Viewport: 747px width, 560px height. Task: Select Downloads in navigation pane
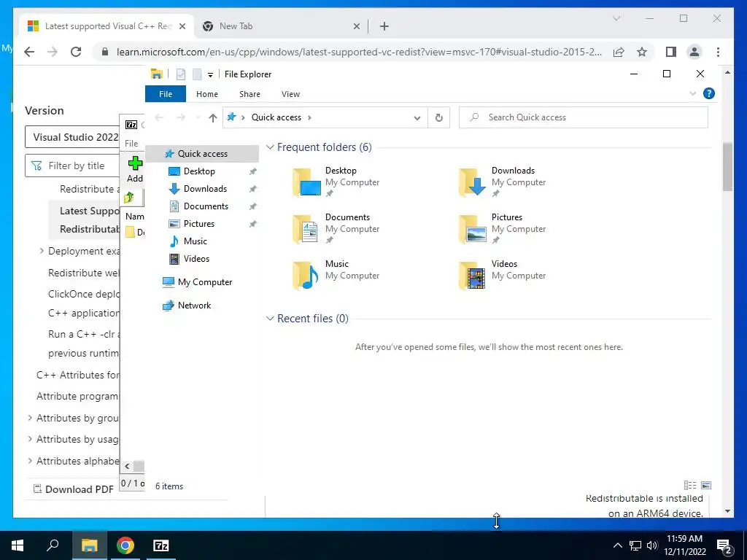(205, 189)
